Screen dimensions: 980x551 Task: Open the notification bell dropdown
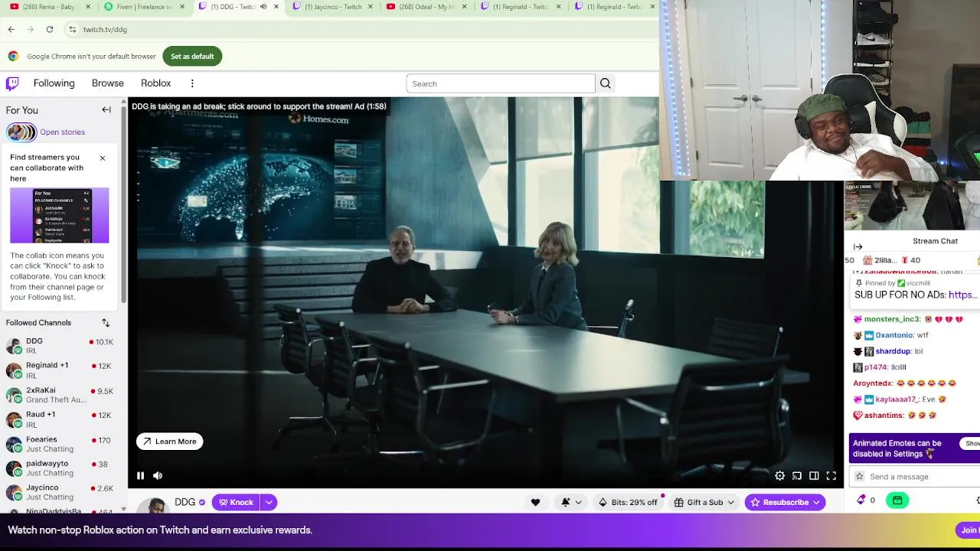pos(571,503)
